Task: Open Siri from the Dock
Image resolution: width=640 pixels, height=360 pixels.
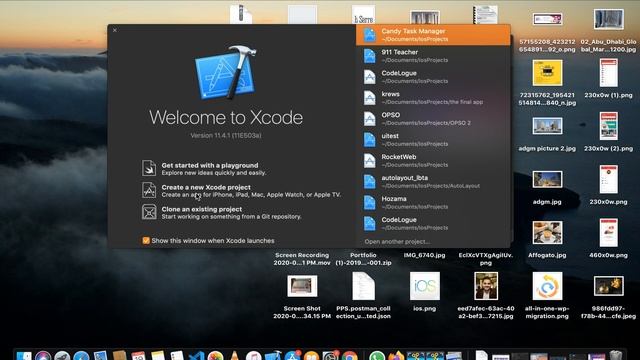Action: coord(43,356)
